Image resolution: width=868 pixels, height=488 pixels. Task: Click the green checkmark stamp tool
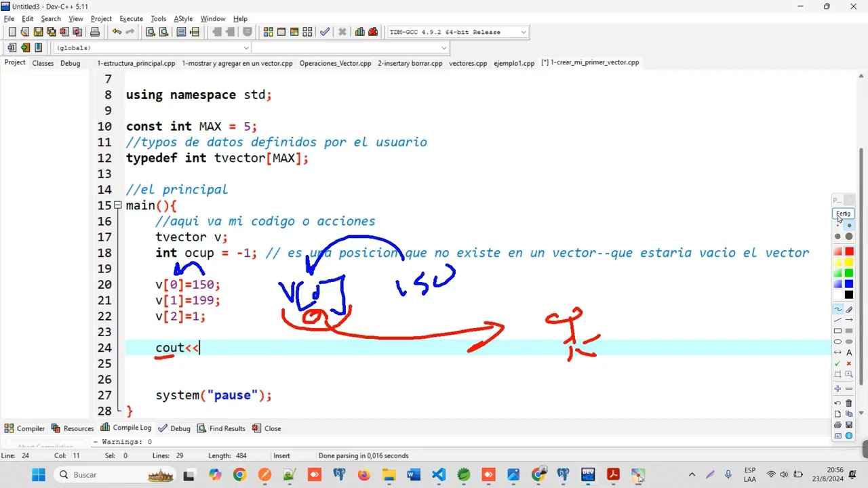tap(837, 363)
